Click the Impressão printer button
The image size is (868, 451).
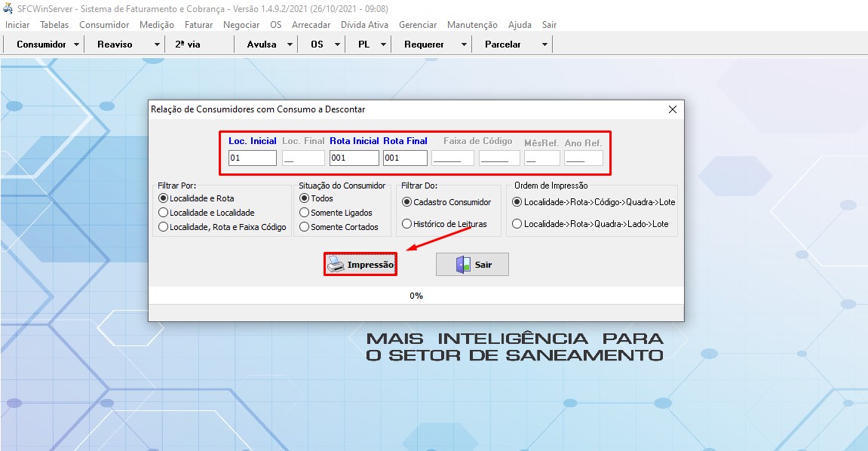[x=360, y=265]
